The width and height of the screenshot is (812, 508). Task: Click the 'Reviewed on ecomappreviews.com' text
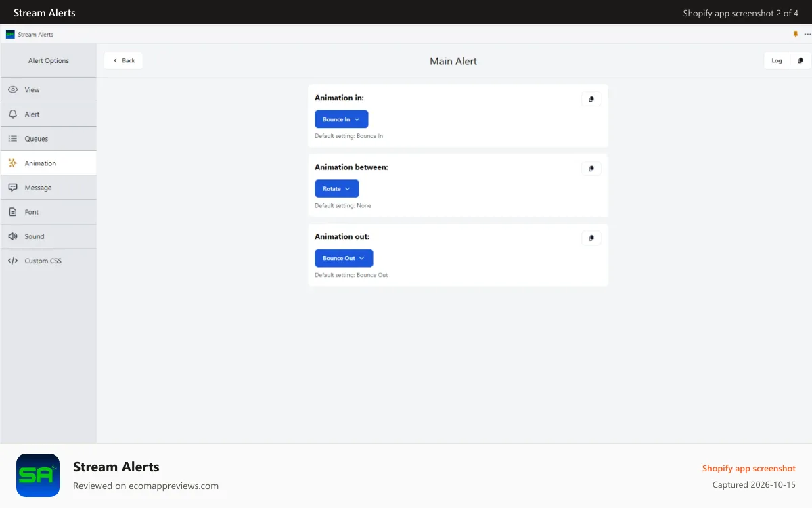click(145, 486)
